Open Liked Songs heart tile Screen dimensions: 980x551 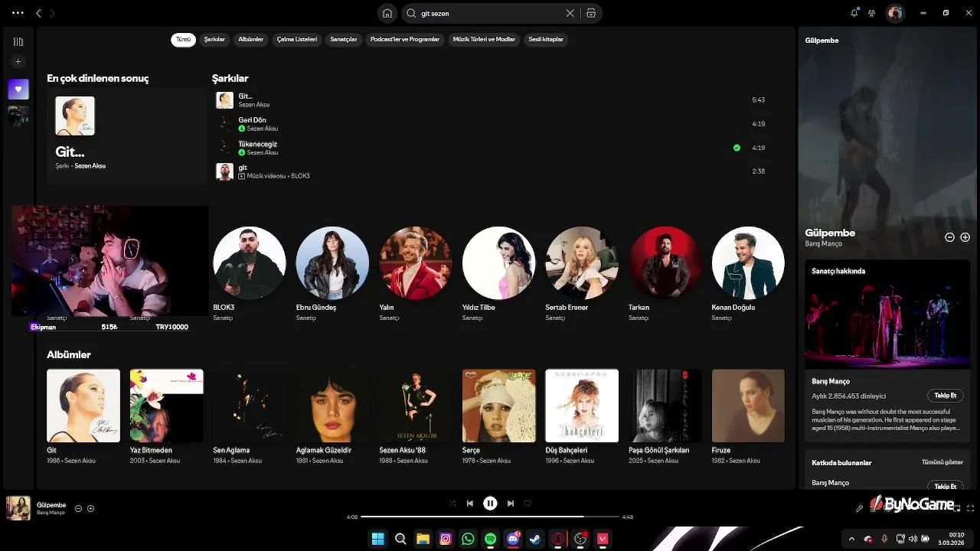18,89
